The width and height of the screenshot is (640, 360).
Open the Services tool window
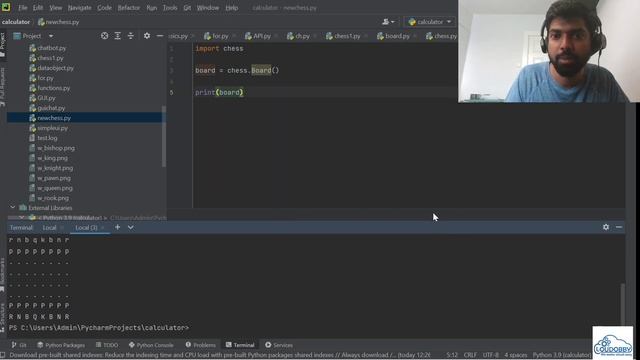[x=279, y=345]
